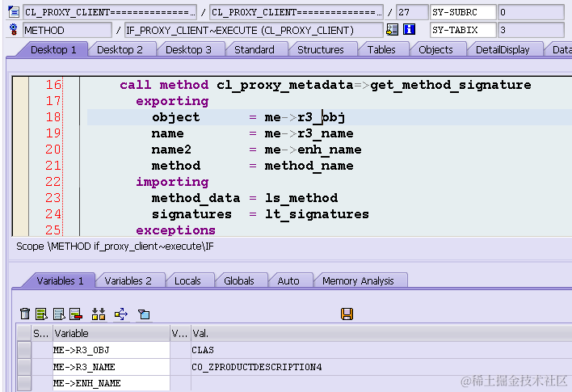Click the Val. column header
This screenshot has width=572, height=392.
click(381, 333)
